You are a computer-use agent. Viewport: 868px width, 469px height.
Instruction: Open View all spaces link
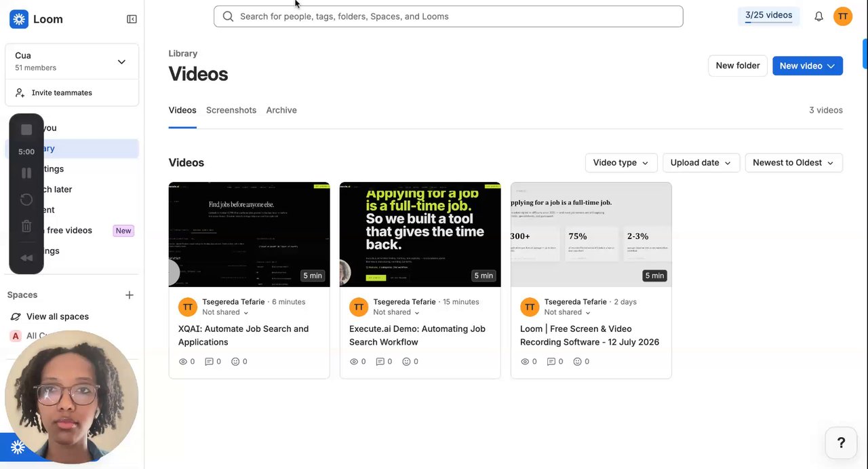(x=58, y=316)
